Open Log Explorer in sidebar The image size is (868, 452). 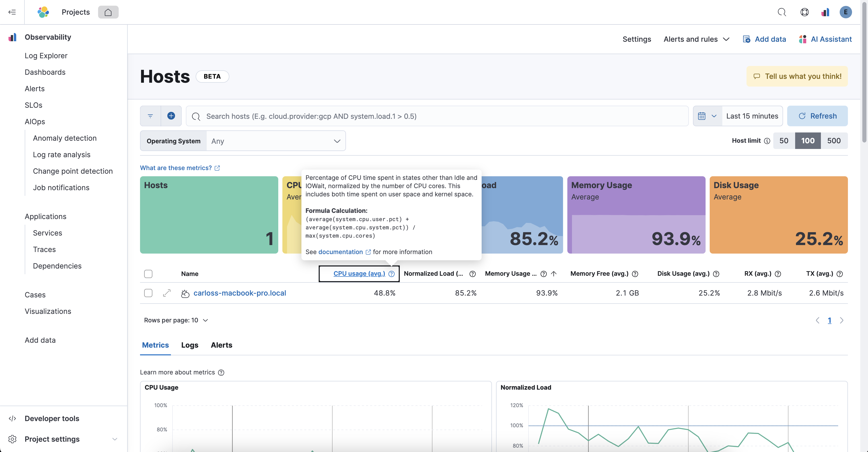click(x=46, y=56)
